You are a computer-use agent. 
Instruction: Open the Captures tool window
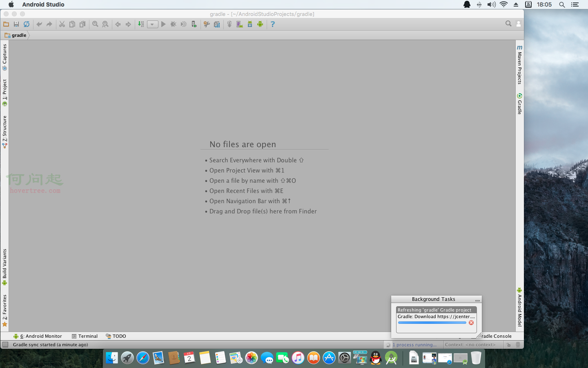tap(4, 57)
